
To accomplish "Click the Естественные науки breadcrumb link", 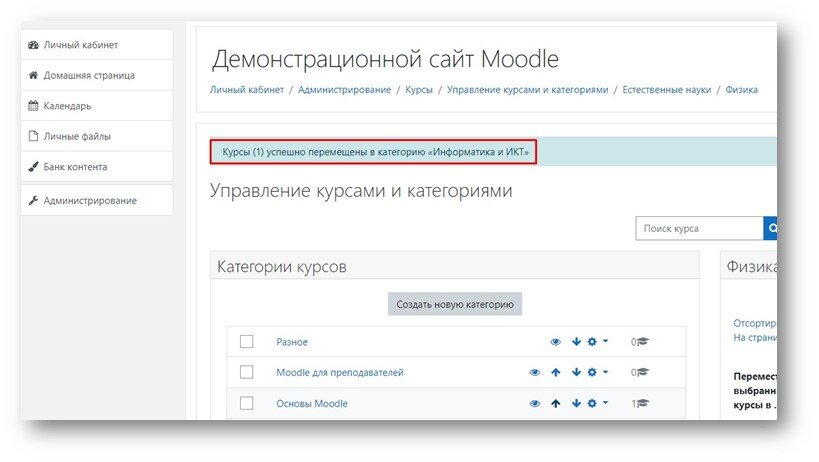I will tap(666, 90).
